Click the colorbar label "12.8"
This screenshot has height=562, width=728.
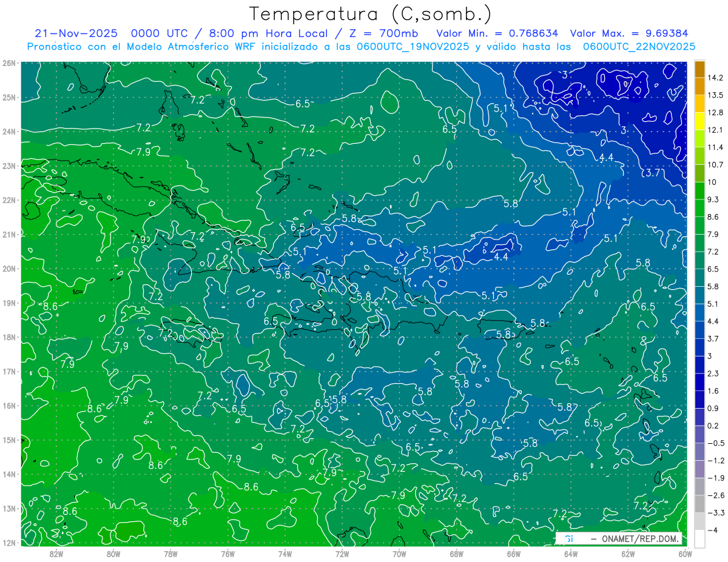[716, 113]
